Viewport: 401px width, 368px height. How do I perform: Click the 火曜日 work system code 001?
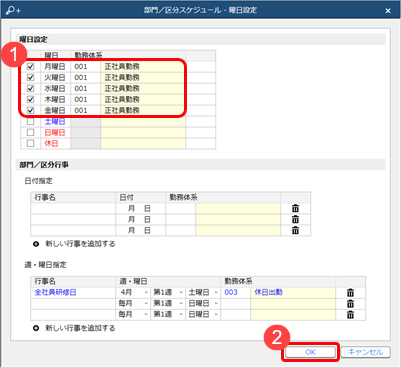tap(85, 77)
